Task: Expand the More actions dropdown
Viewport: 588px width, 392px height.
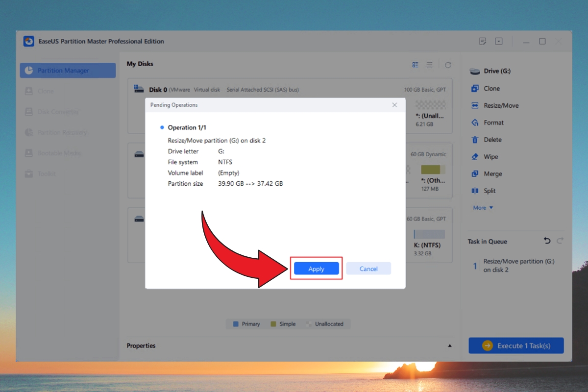Action: 483,208
